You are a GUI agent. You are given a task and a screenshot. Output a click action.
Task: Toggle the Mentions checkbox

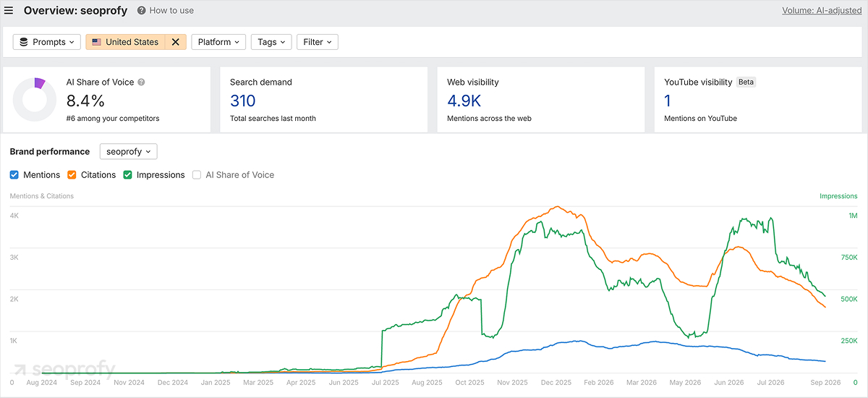click(x=15, y=175)
